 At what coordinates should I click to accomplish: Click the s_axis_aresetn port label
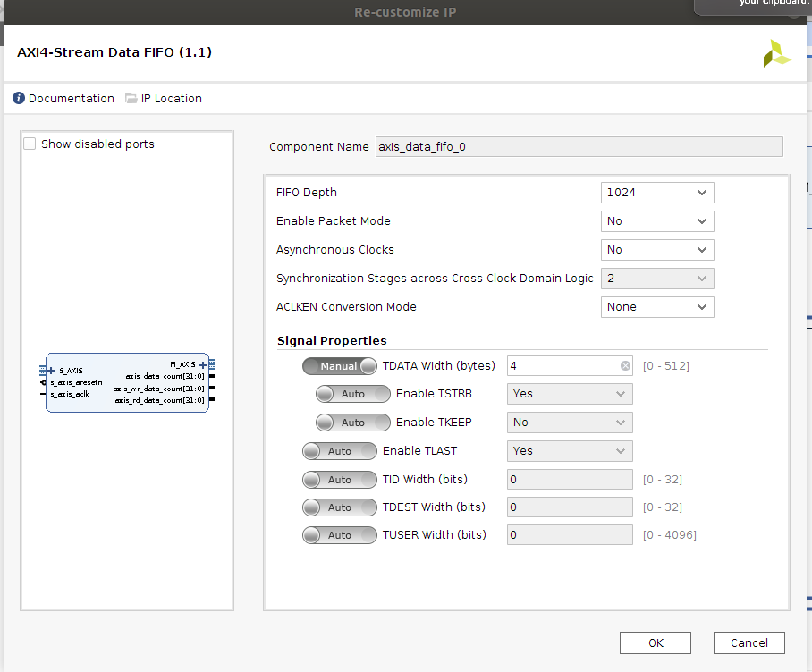click(76, 383)
